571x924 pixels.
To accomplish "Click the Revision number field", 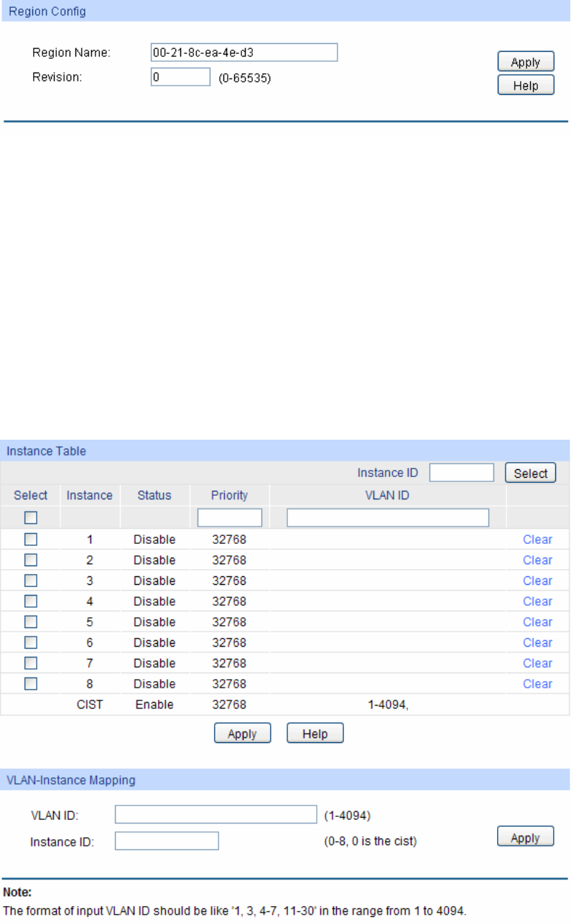I will point(180,77).
